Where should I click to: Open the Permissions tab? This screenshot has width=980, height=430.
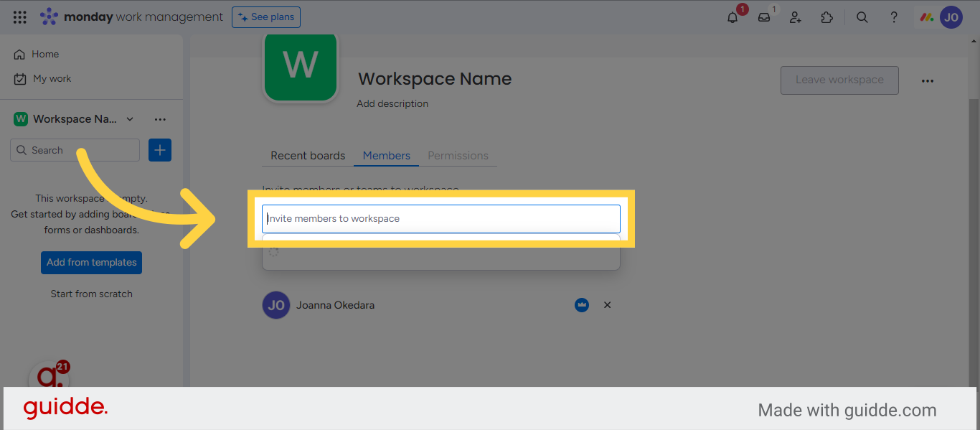(458, 156)
